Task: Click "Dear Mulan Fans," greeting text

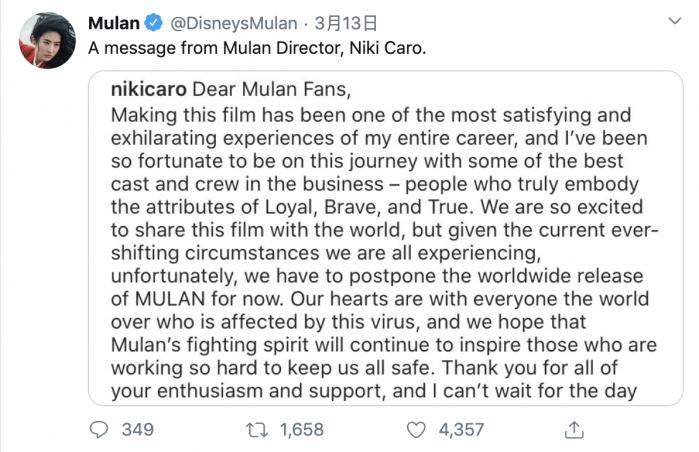Action: click(x=270, y=89)
